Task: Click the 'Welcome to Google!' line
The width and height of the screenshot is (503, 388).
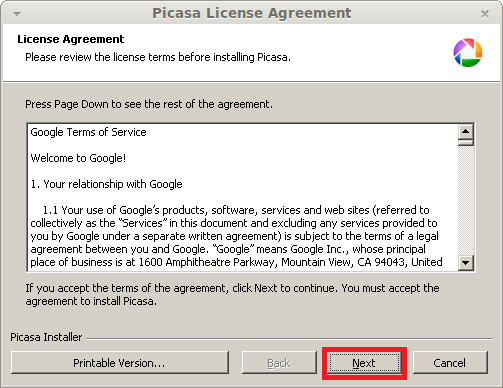Action: click(78, 158)
